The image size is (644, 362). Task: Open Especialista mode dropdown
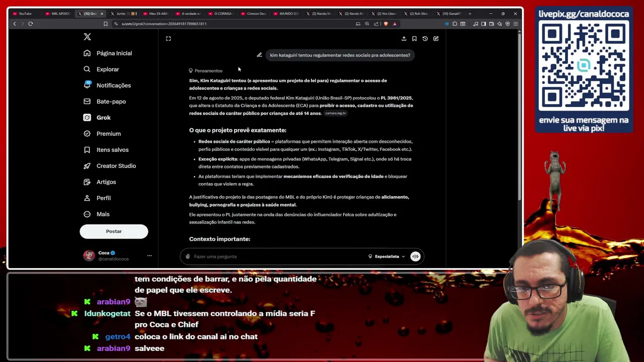(x=386, y=256)
